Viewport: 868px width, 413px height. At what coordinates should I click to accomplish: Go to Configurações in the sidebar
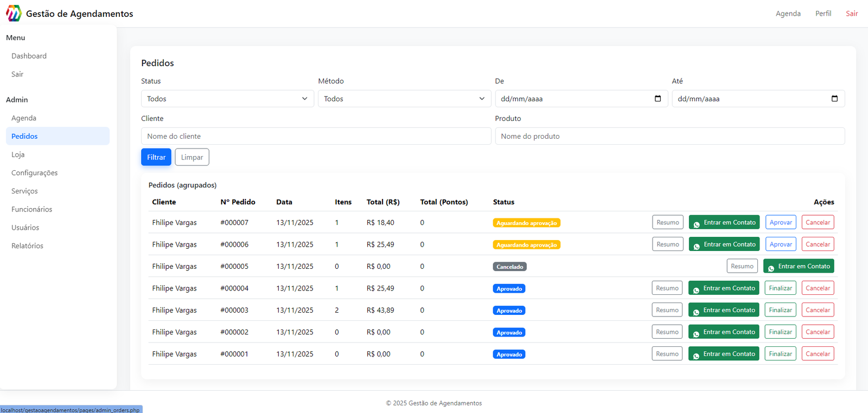point(34,173)
